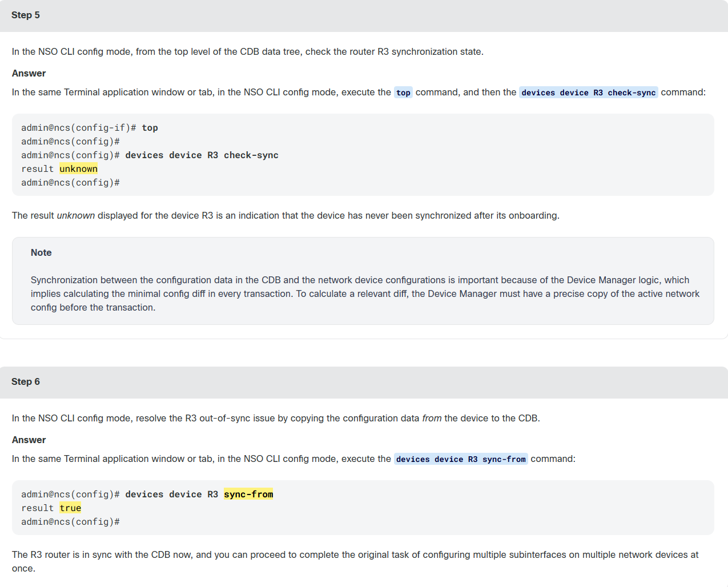728x587 pixels.
Task: Click the Note box heading
Action: point(41,252)
